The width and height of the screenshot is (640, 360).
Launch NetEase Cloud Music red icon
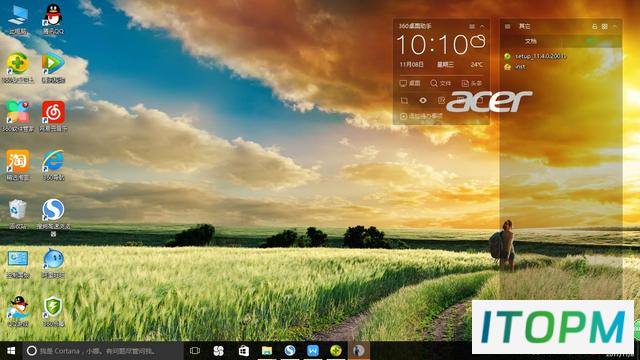[x=53, y=116]
